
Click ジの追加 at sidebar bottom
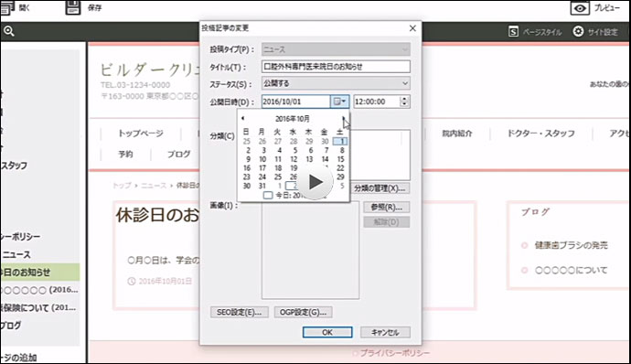click(x=18, y=358)
